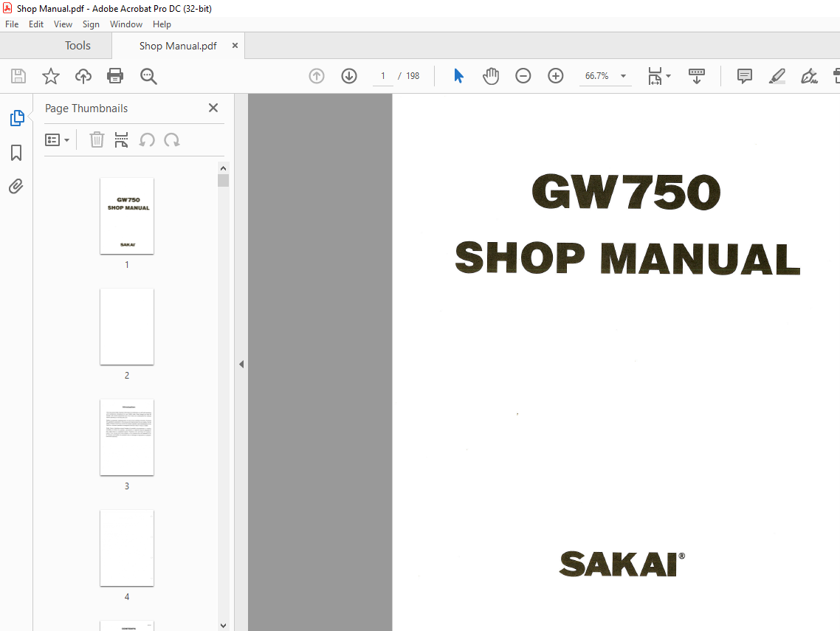Viewport: 840px width, 631px height.
Task: Select the Shop Manual.pdf tab
Action: click(178, 46)
